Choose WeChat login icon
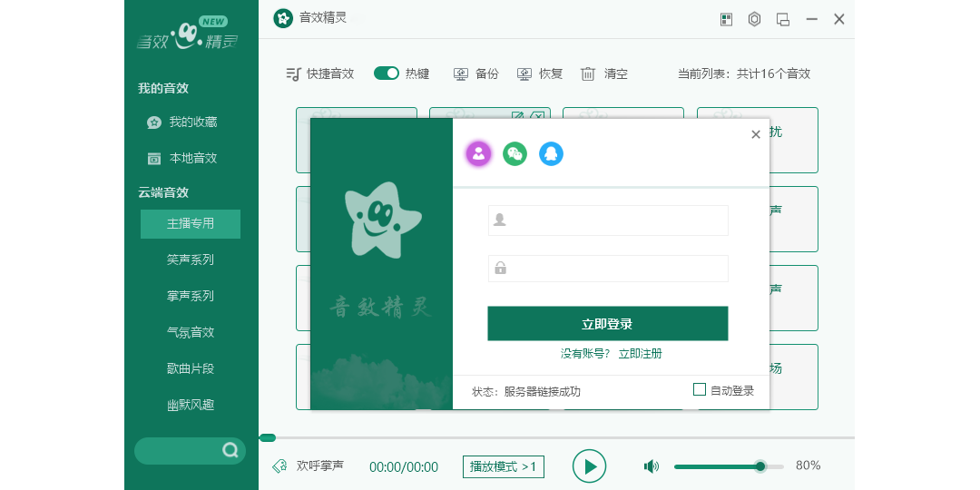 [x=515, y=153]
